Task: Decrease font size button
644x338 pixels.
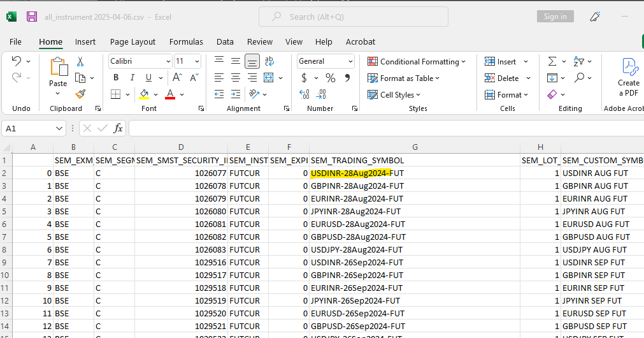Action: 194,77
